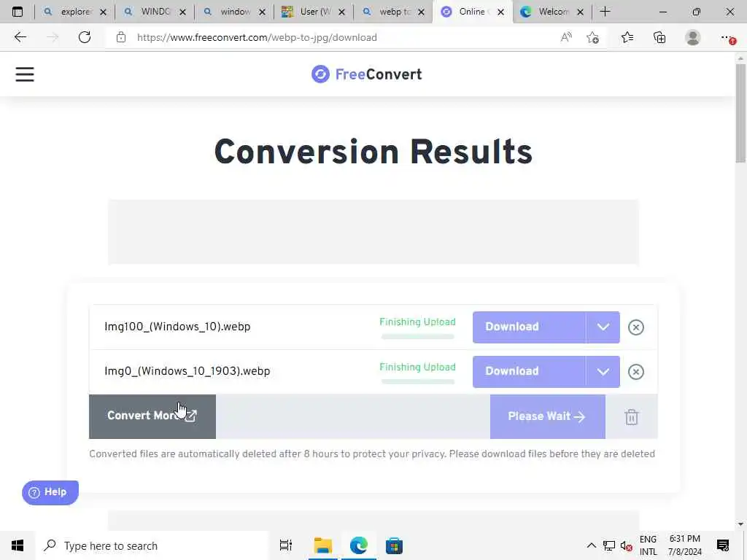Refresh the current page
Screen dimensions: 747x560
point(85,37)
